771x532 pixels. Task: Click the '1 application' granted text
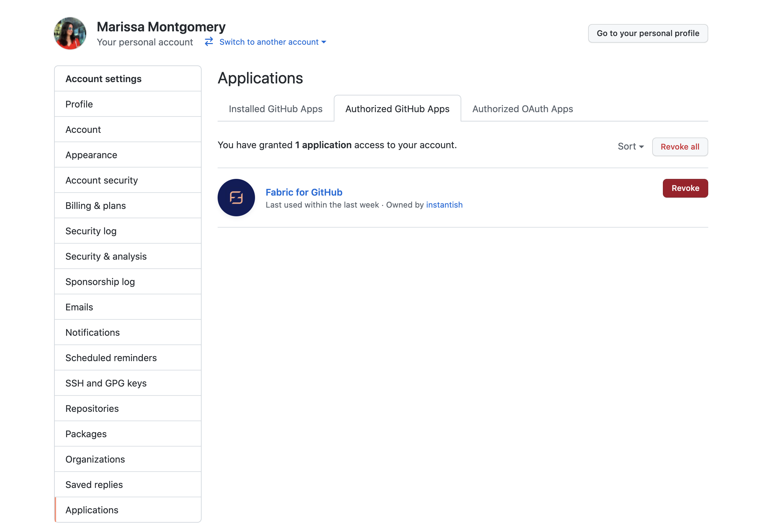323,145
